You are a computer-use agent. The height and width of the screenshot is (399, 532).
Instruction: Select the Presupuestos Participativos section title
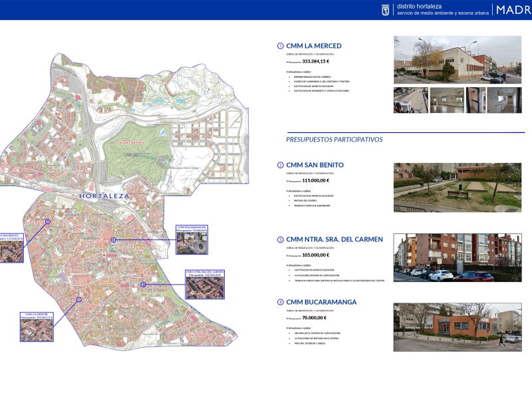tap(334, 140)
